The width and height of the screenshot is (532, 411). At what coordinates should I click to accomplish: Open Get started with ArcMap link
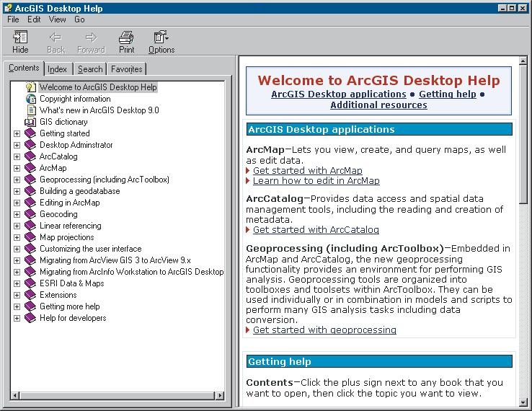pos(307,170)
